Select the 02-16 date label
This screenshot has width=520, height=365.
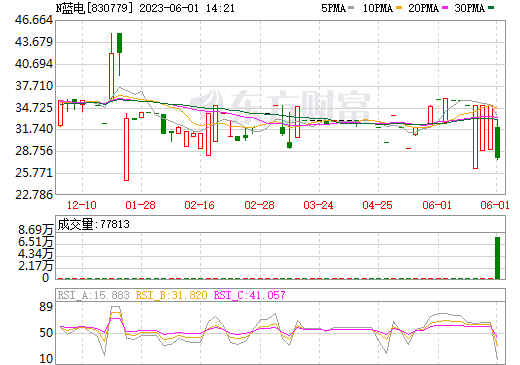tap(199, 205)
